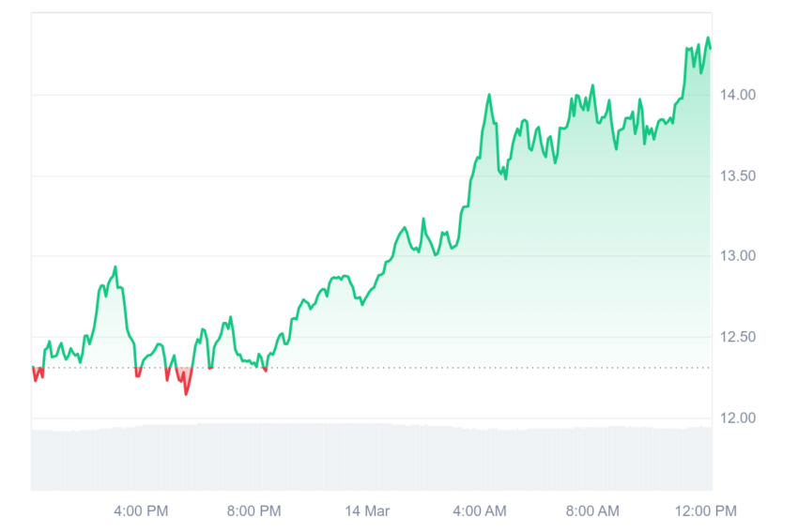Image resolution: width=798 pixels, height=532 pixels.
Task: Click the price peak near 4:00 AM
Action: point(489,95)
